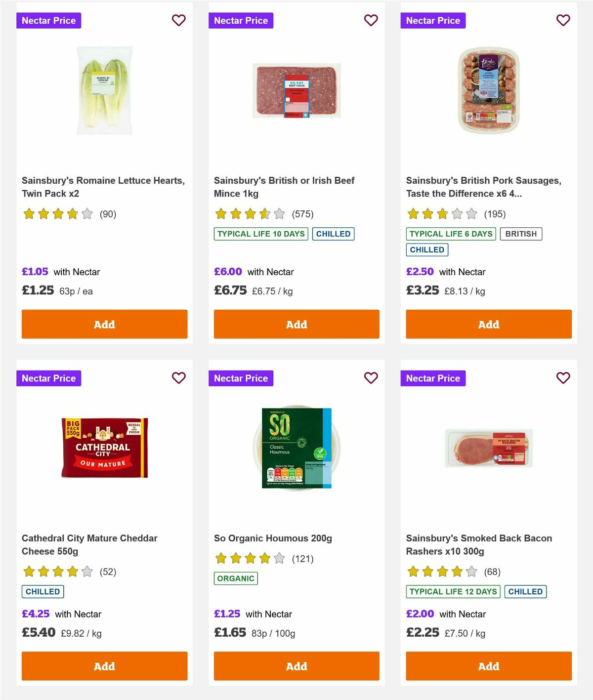Screen dimensions: 593x700
Task: Favourite the Romaine Lettuce Hearts product
Action: pos(178,20)
